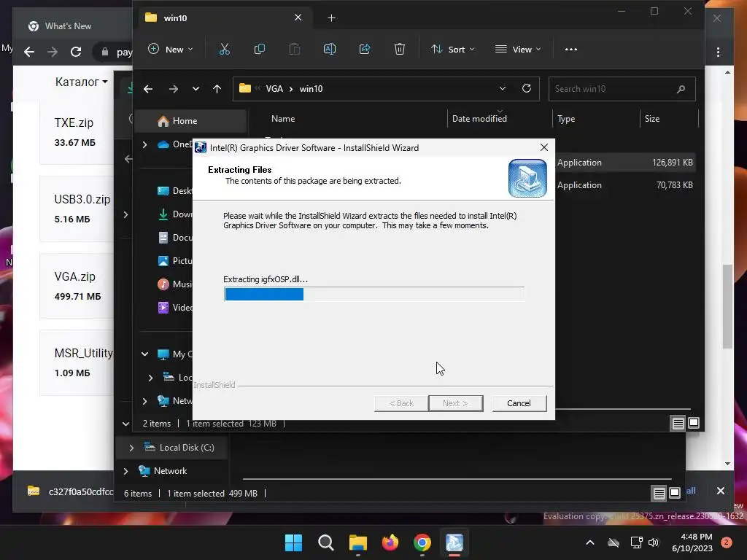Image resolution: width=747 pixels, height=560 pixels.
Task: Open recent locations dropdown arrow
Action: (x=196, y=89)
